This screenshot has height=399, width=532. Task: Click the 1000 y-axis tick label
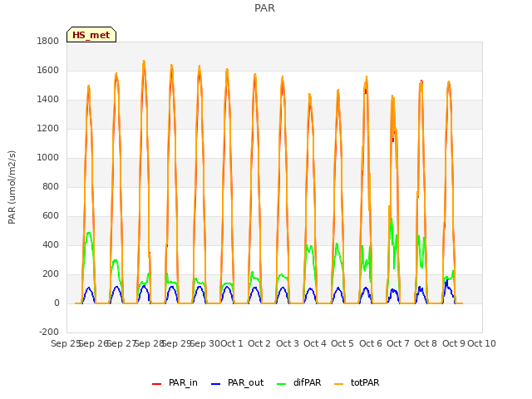tap(48, 157)
